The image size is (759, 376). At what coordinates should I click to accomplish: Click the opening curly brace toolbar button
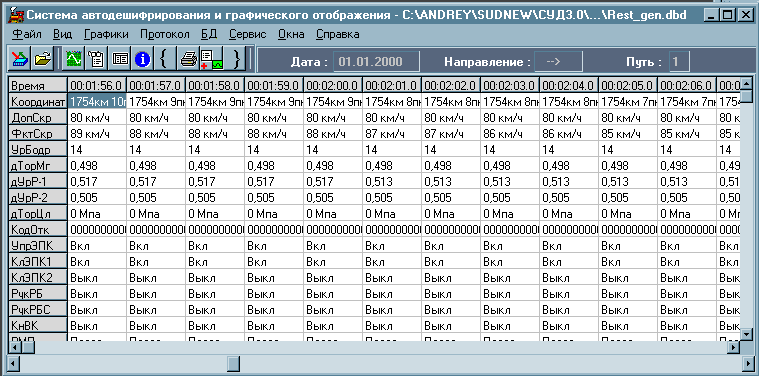tap(165, 59)
